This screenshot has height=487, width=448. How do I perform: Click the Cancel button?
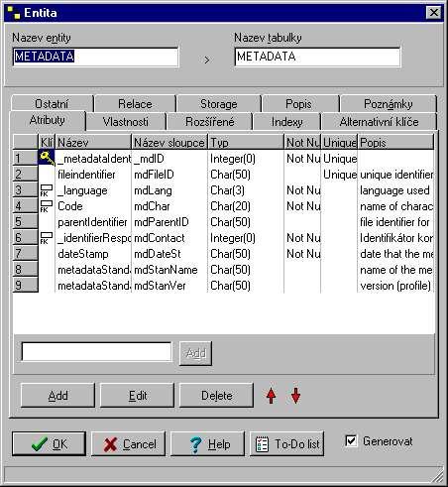[128, 444]
